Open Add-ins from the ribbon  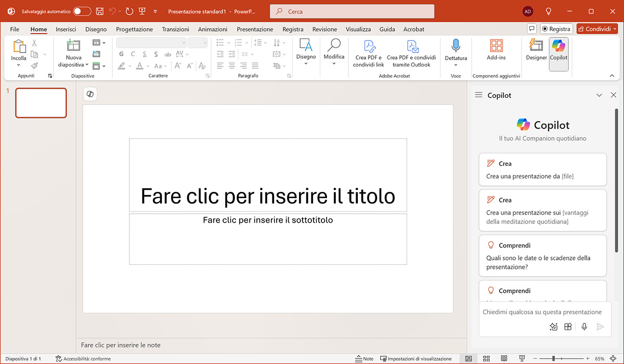pyautogui.click(x=496, y=50)
